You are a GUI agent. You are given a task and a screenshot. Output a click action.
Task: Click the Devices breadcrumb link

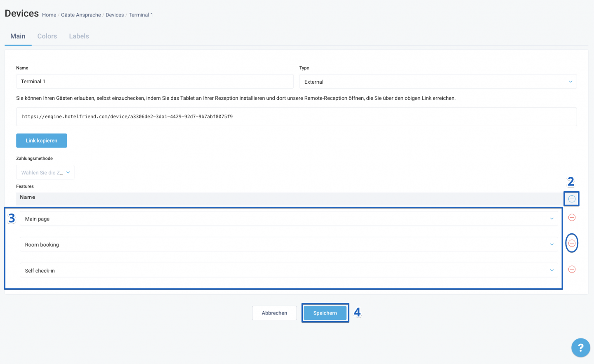(115, 15)
